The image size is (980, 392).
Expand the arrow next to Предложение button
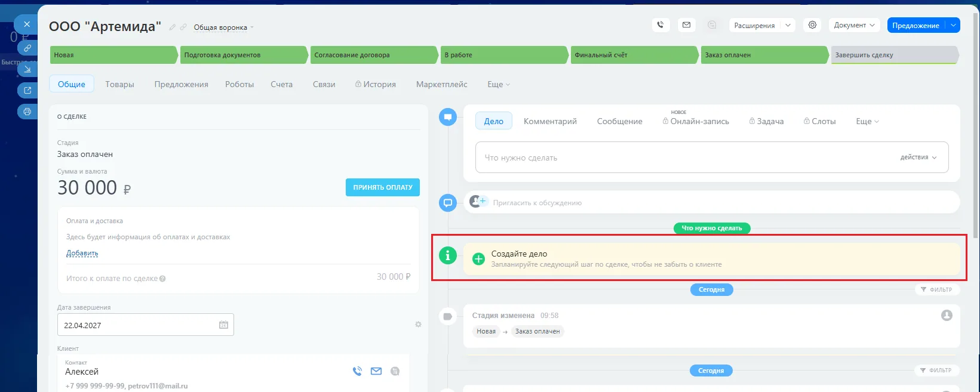pyautogui.click(x=953, y=25)
